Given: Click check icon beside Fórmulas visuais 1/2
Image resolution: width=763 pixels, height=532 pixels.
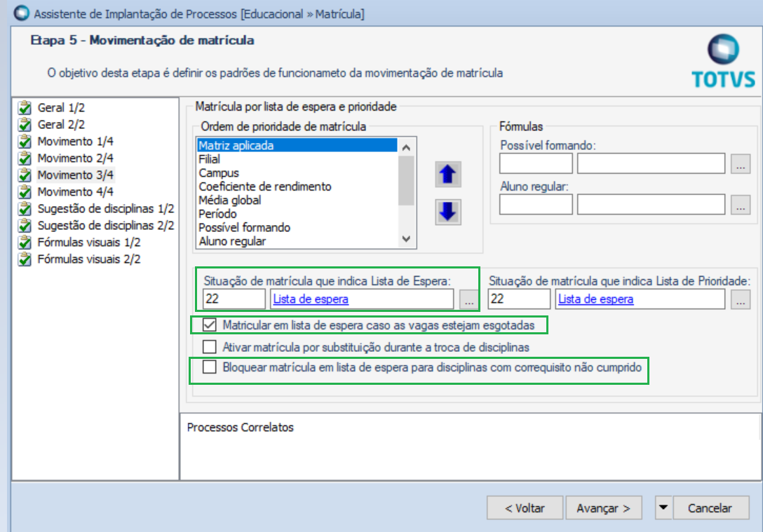Looking at the screenshot, I should [x=25, y=243].
